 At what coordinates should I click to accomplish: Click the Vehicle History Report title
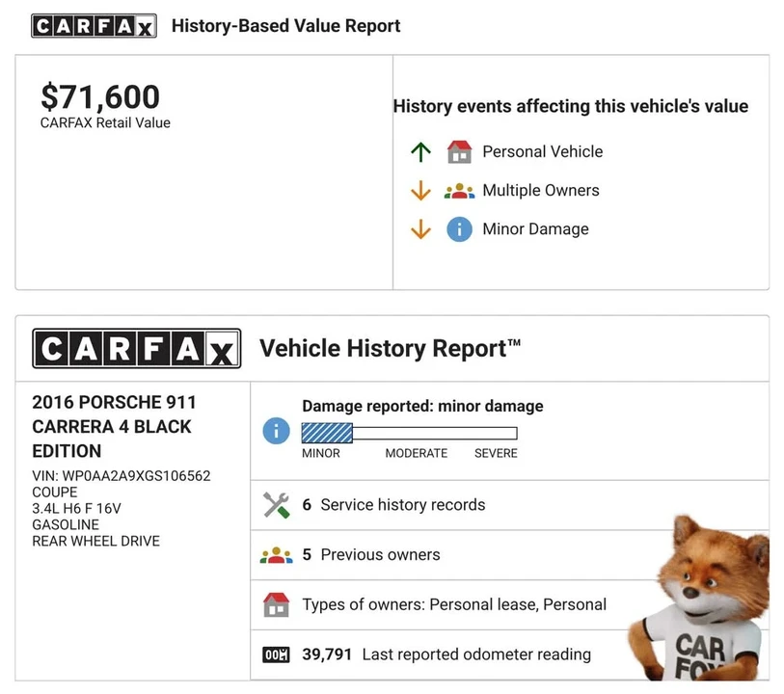[390, 348]
